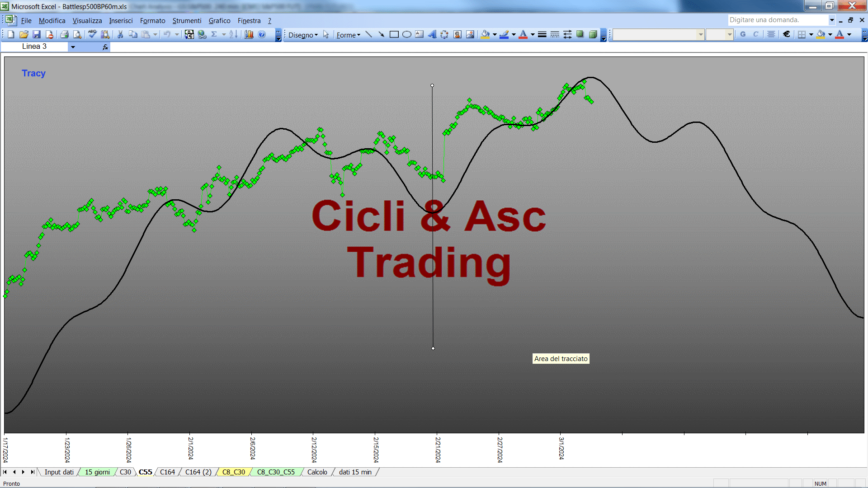Click the AutoSum sigma icon
This screenshot has height=488, width=868.
click(214, 34)
